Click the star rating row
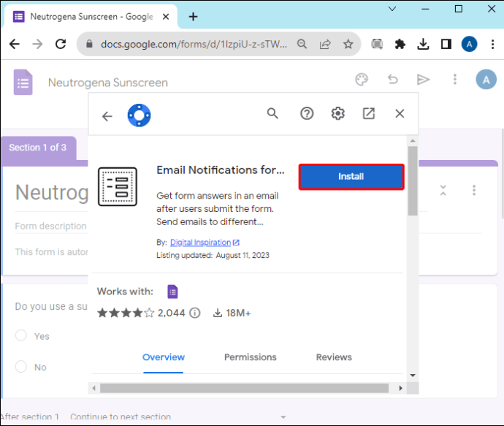The width and height of the screenshot is (504, 426). pyautogui.click(x=126, y=313)
